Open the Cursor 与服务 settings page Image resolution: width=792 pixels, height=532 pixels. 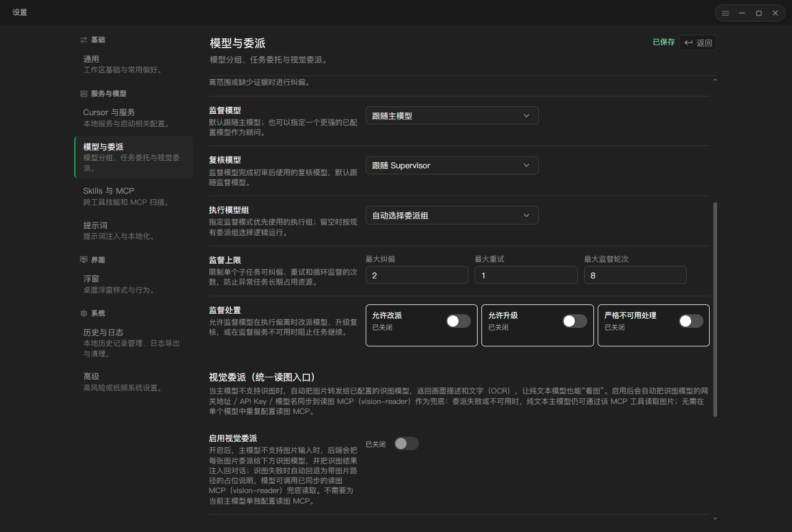point(133,118)
